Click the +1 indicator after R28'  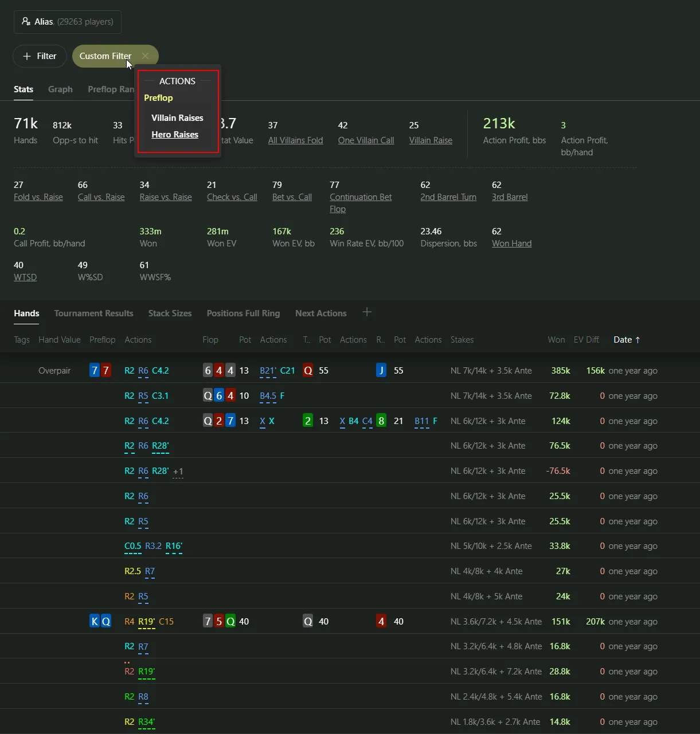point(178,472)
